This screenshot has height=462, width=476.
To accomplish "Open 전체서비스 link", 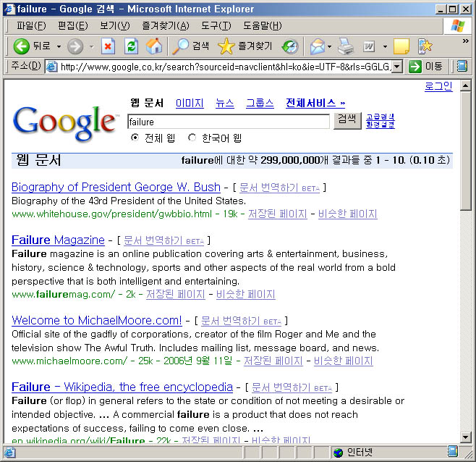I will (315, 104).
